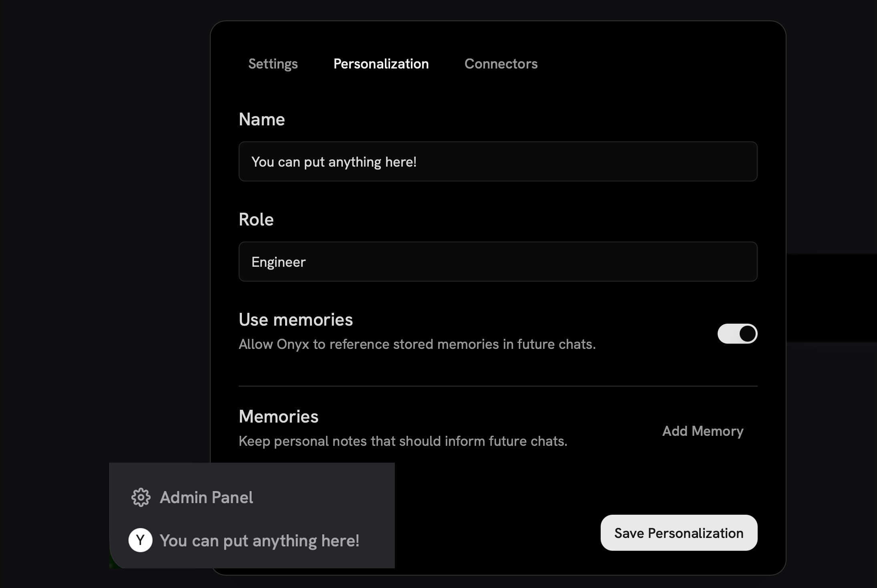Image resolution: width=877 pixels, height=588 pixels.
Task: Click the user name in the bottom menu
Action: pos(259,540)
